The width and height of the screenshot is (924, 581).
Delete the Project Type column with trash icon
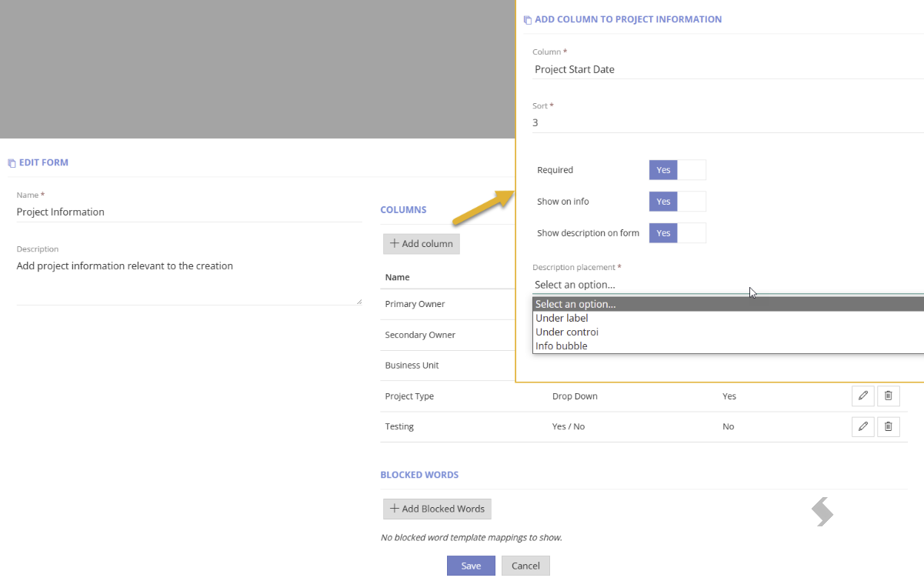(888, 396)
